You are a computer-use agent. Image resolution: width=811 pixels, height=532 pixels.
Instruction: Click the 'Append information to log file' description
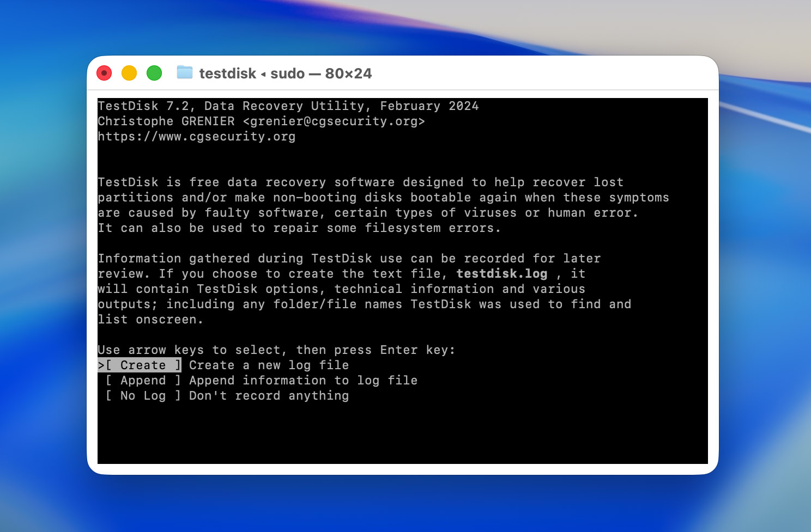304,380
